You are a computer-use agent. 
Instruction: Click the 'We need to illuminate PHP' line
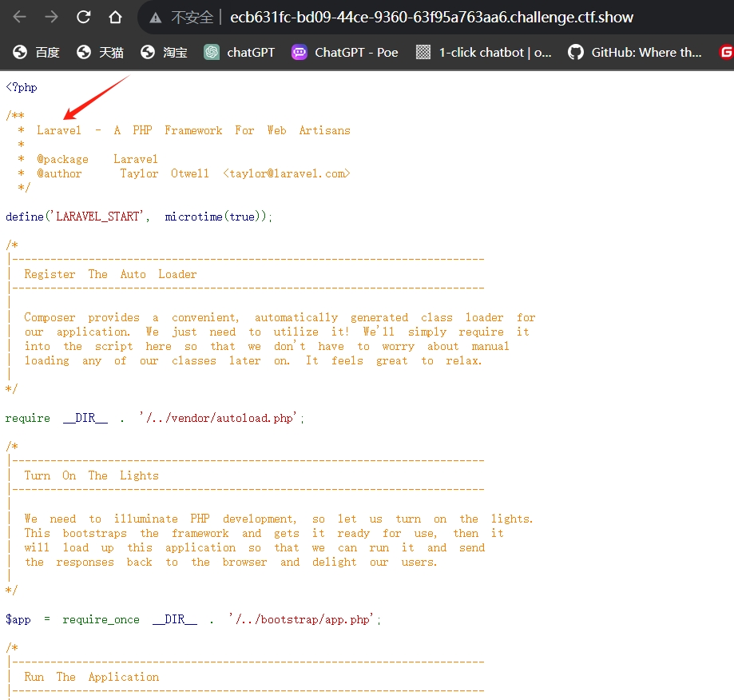click(x=279, y=519)
